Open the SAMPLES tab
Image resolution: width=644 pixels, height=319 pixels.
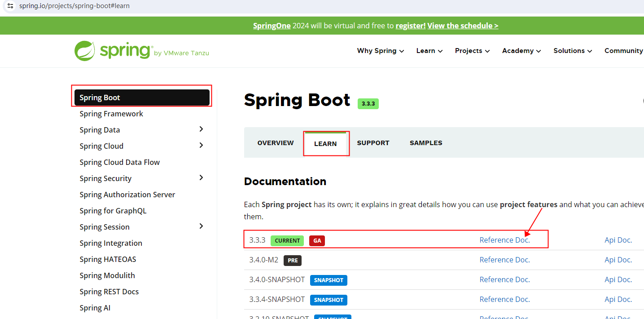426,143
